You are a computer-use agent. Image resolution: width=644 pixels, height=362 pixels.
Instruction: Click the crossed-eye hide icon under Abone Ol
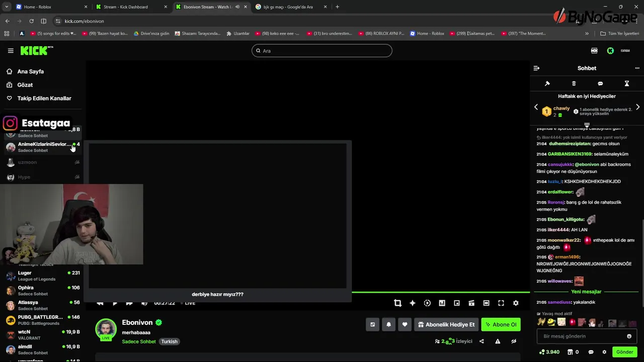click(x=514, y=341)
